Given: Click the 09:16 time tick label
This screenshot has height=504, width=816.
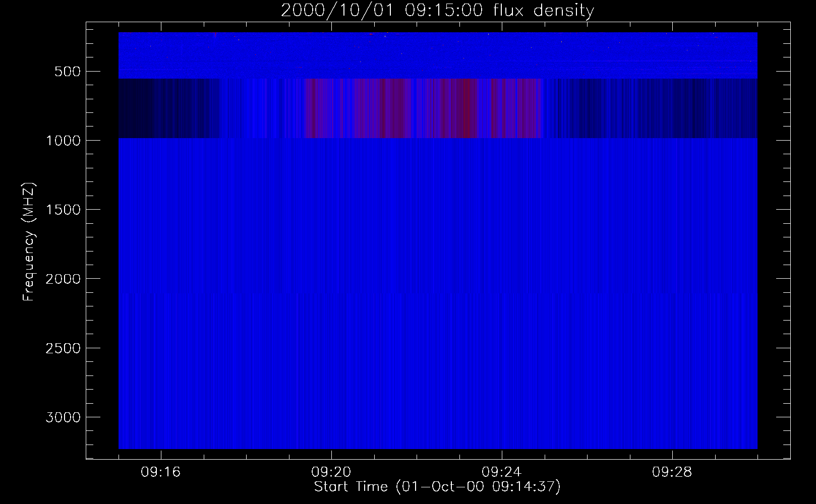Looking at the screenshot, I should [161, 472].
